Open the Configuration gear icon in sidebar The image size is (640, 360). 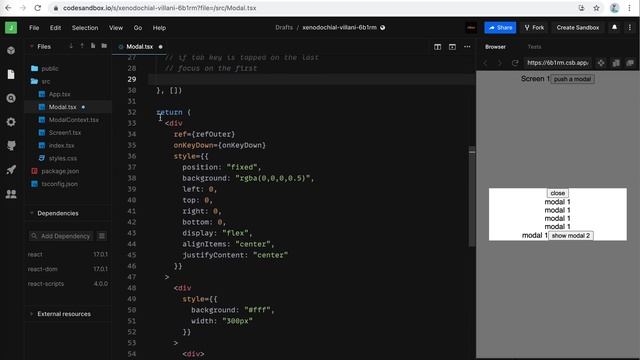pos(11,122)
